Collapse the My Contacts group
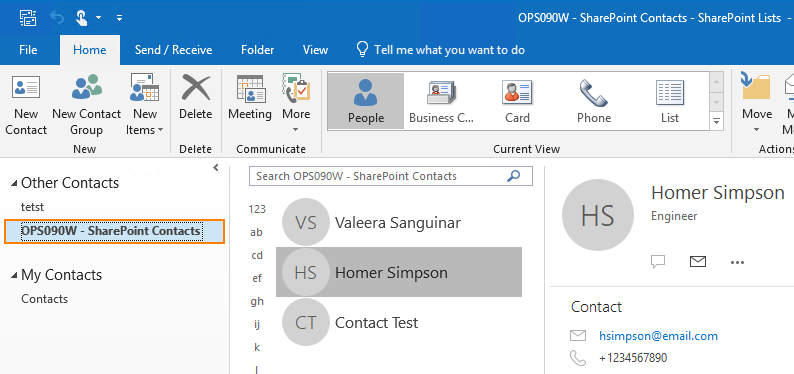 (x=14, y=275)
